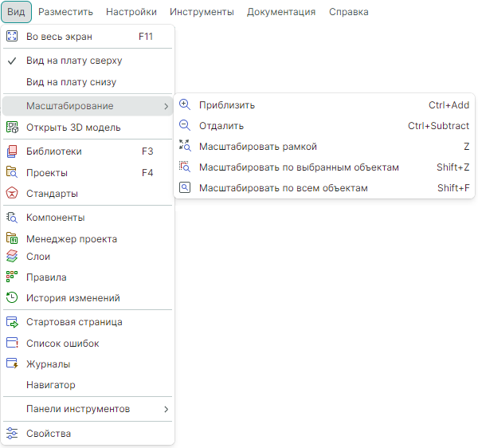Open the Документация menu
478x448 pixels.
pyautogui.click(x=281, y=12)
